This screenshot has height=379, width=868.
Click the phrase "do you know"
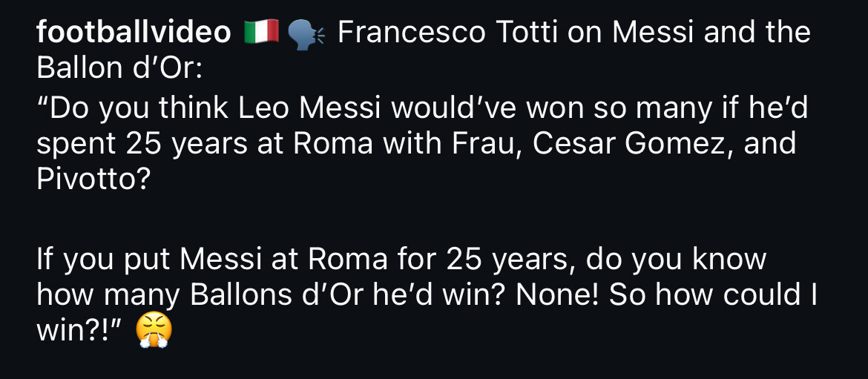point(676,260)
